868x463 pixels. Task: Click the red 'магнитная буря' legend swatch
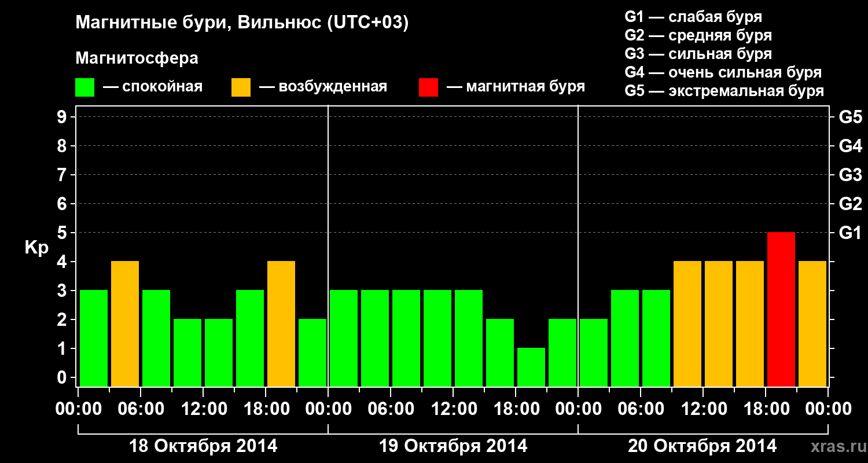pyautogui.click(x=429, y=87)
